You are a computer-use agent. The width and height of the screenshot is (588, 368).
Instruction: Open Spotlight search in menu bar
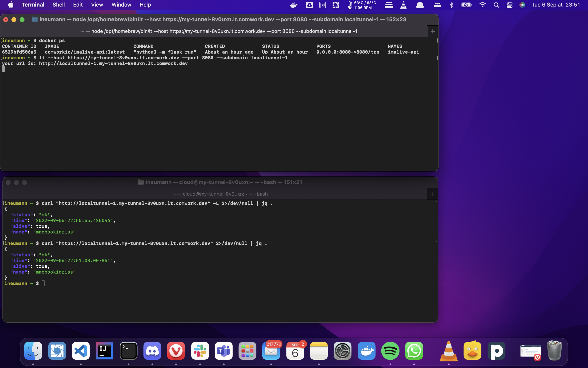tap(496, 5)
